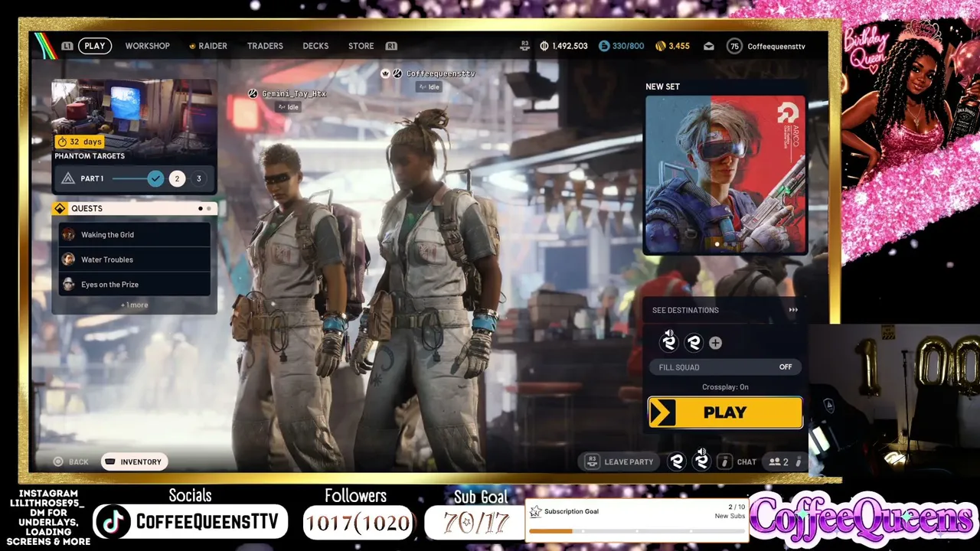Click the triple arrow icon beside See Destinations
Screen dimensions: 980x551
tap(793, 310)
